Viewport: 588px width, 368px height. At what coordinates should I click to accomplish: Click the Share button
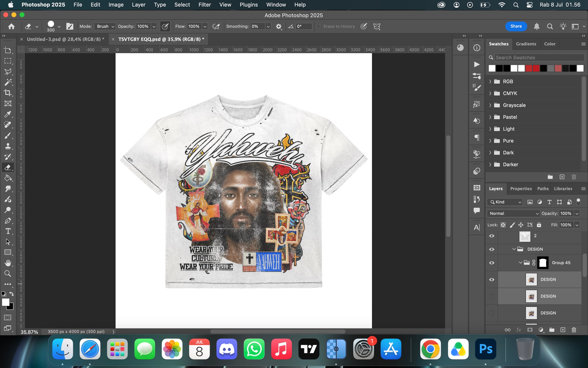(x=516, y=26)
